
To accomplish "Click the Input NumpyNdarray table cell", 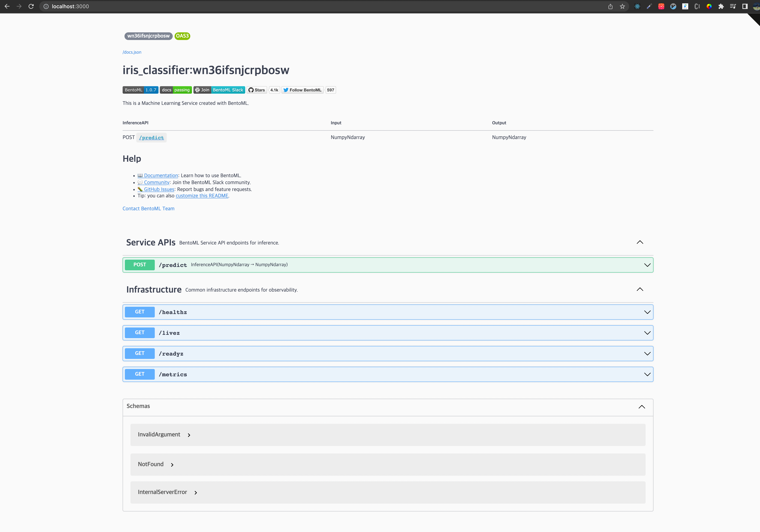I will point(347,137).
